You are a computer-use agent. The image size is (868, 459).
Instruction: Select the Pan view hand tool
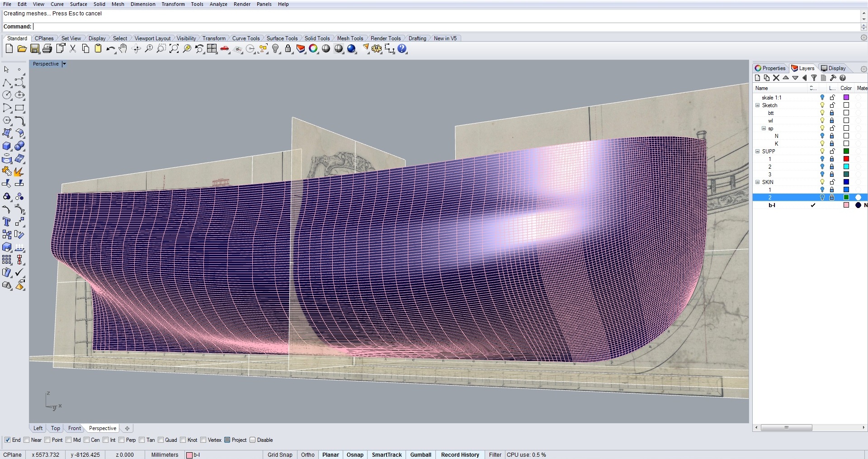click(x=123, y=49)
